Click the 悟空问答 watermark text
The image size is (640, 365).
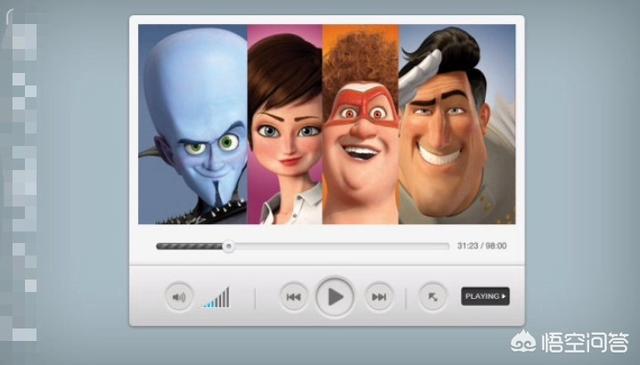(585, 342)
